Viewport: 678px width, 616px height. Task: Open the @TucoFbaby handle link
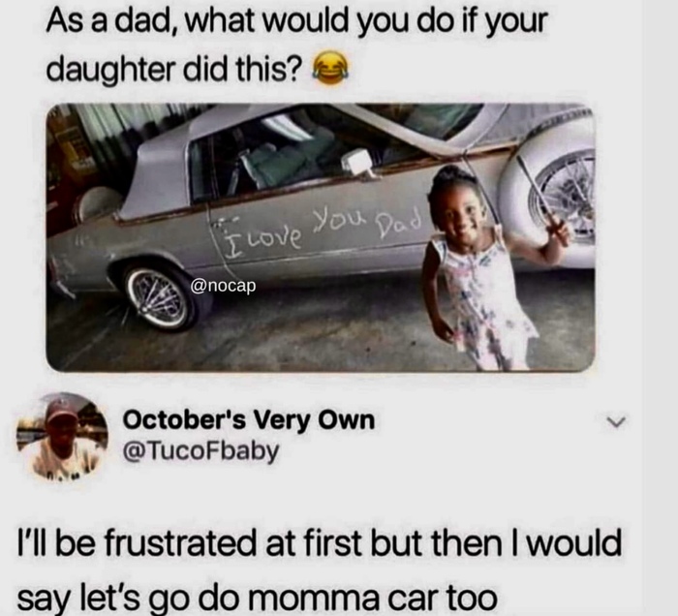click(201, 451)
